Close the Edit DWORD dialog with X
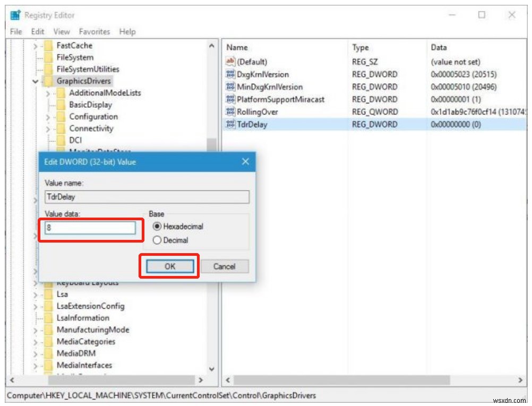 [x=246, y=161]
